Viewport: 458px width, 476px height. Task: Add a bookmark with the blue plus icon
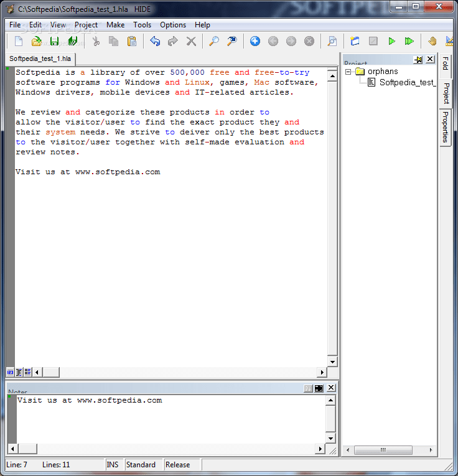[255, 41]
